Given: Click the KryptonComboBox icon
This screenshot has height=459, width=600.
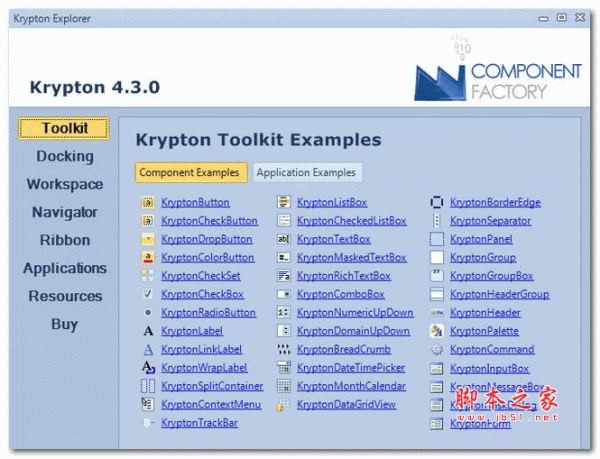Looking at the screenshot, I should [284, 294].
